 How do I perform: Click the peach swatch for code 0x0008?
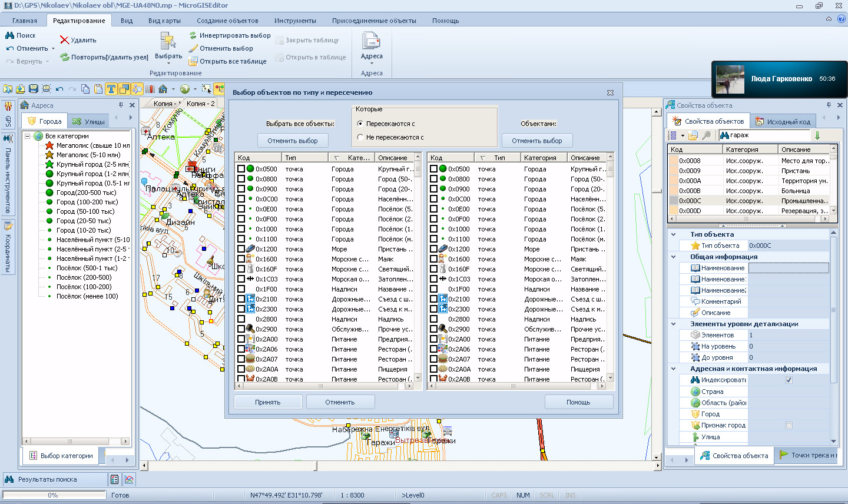(674, 161)
